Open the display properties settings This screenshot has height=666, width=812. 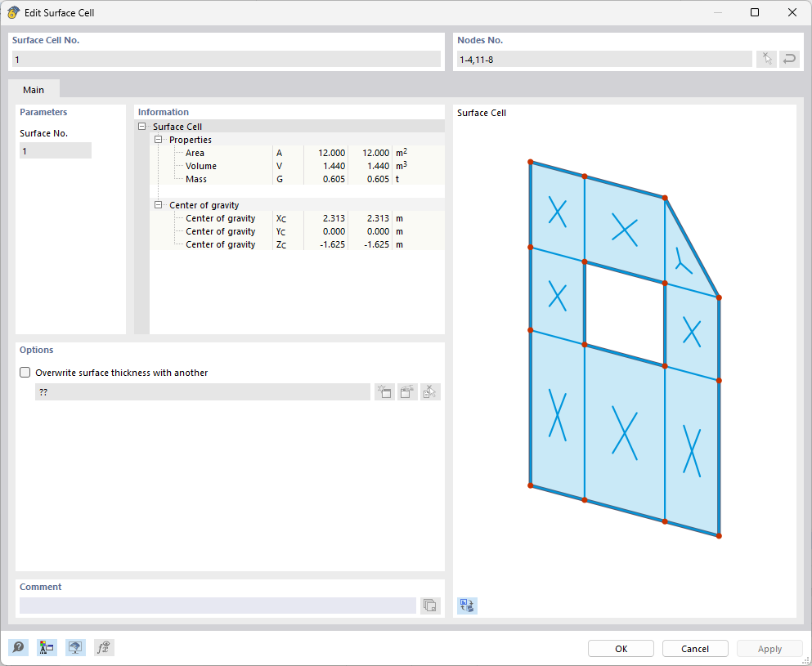47,646
